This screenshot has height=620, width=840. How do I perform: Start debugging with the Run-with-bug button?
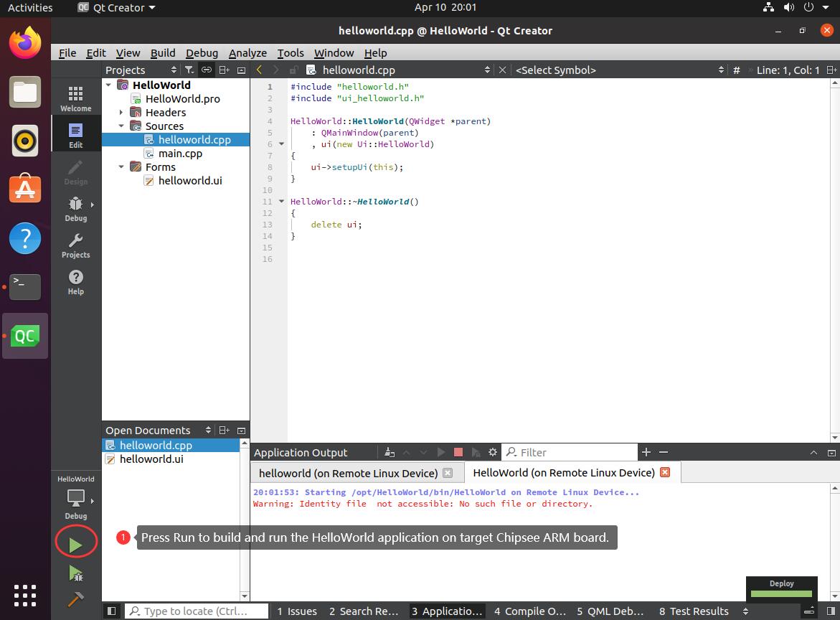pos(75,574)
